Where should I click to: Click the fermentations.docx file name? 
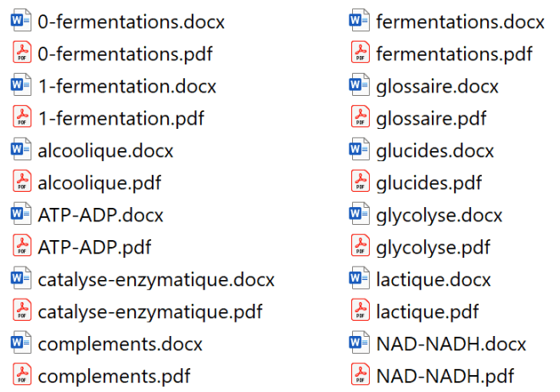click(460, 21)
